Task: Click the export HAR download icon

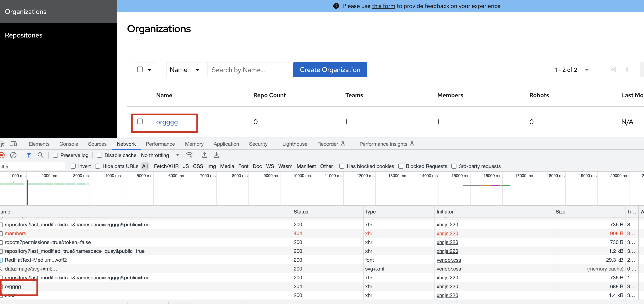Action: click(x=216, y=155)
